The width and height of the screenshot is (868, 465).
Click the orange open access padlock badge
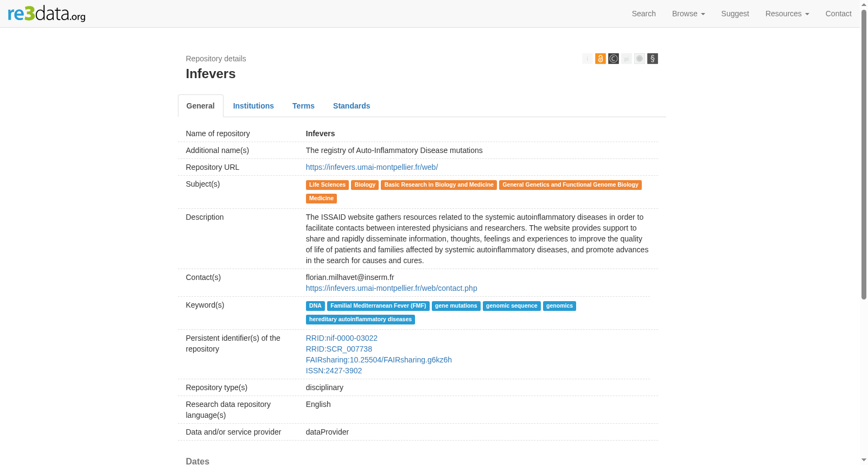coord(601,59)
